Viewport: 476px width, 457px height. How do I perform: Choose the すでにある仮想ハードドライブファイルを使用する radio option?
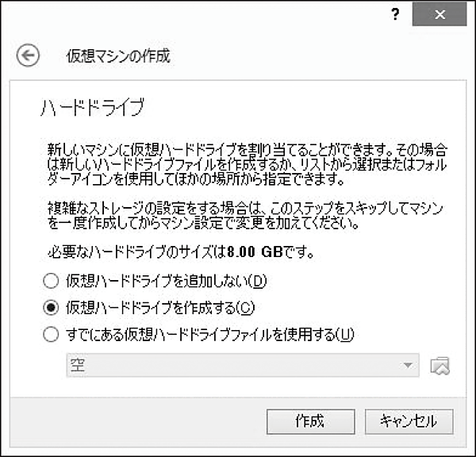click(52, 335)
